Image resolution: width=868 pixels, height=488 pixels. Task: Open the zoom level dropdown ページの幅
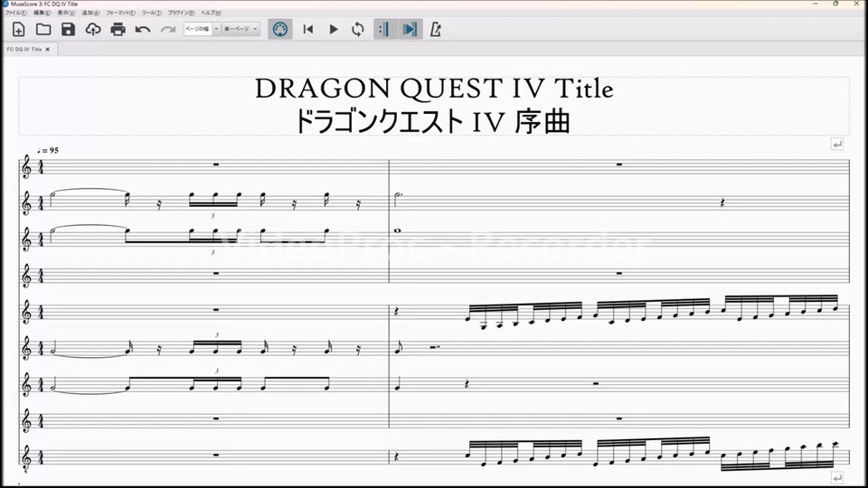(x=202, y=29)
